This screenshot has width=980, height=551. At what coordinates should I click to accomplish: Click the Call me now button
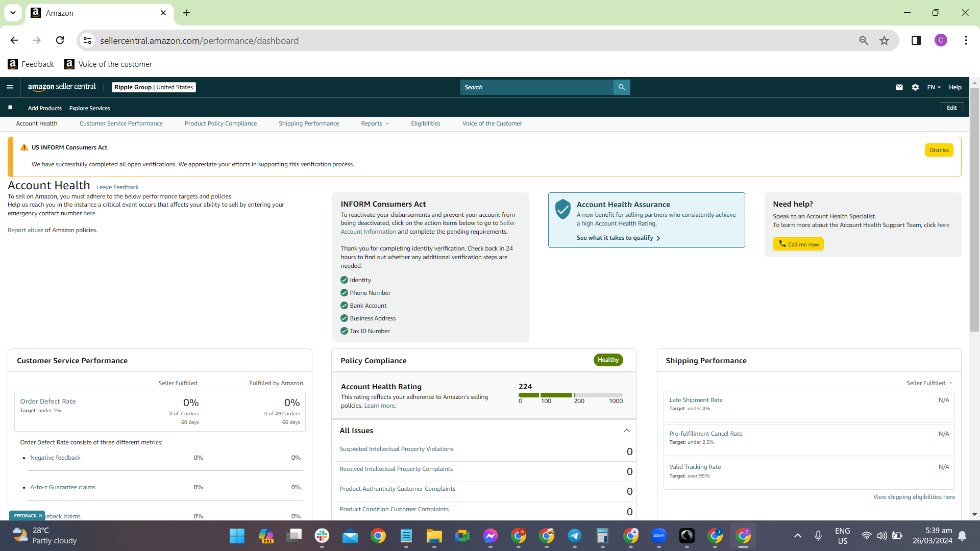798,244
